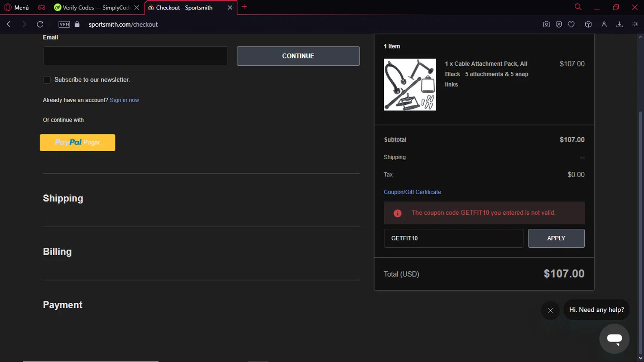Screen dimensions: 644x362
Task: Open the GX Corner gamepad icon
Action: [x=42, y=7]
